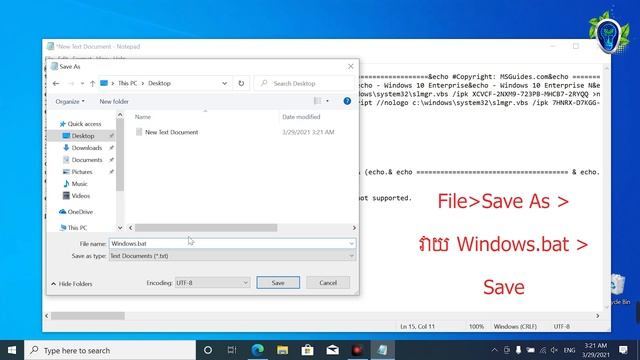This screenshot has width=640, height=360.
Task: Click the Back arrow in Save As dialog
Action: tap(56, 83)
